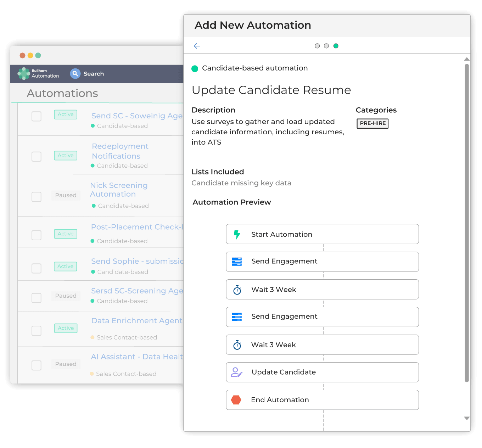Click Active badge on Post-Placement row

pyautogui.click(x=66, y=234)
